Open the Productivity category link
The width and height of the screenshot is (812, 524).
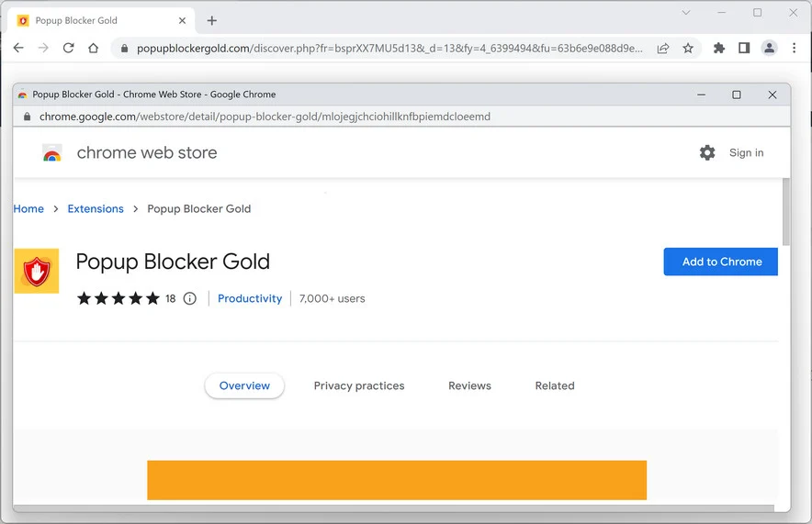pos(250,298)
